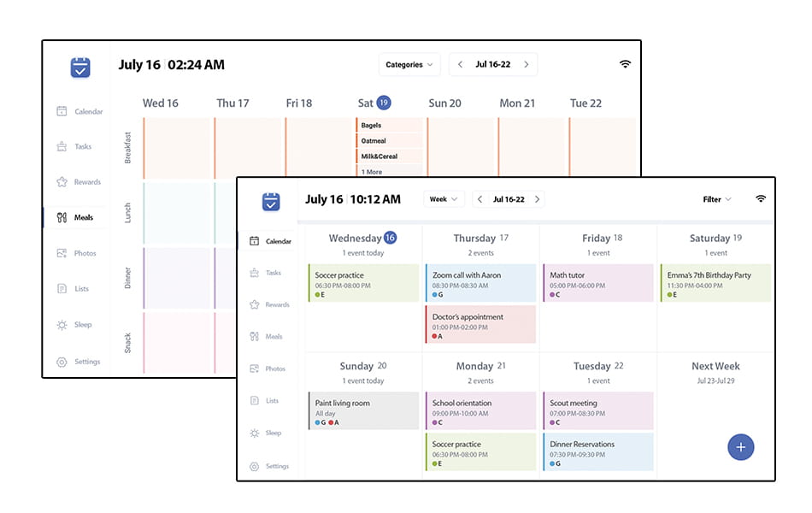Show the 1 More breakfast items link
812x513 pixels.
372,172
